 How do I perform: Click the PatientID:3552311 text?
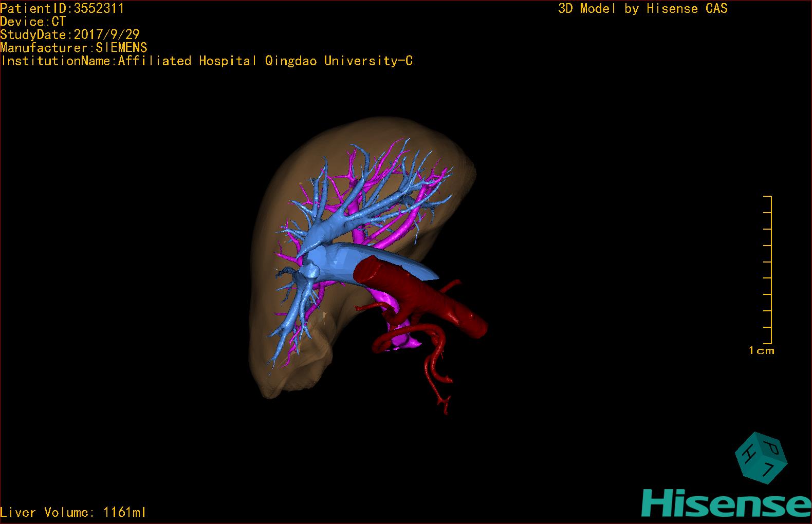[62, 8]
